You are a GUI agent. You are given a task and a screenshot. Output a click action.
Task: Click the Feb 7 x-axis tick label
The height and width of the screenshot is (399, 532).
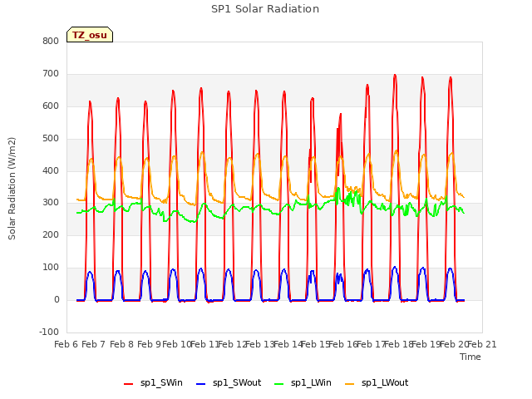tap(94, 344)
